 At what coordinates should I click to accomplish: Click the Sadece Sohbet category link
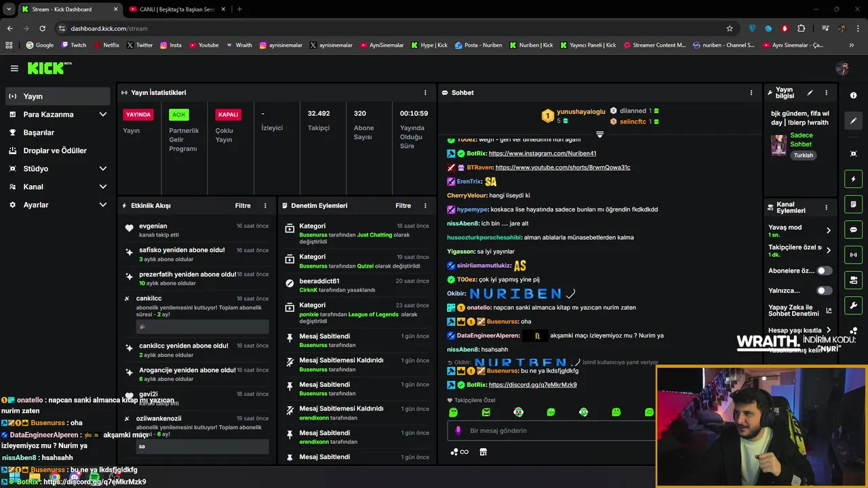(x=801, y=140)
